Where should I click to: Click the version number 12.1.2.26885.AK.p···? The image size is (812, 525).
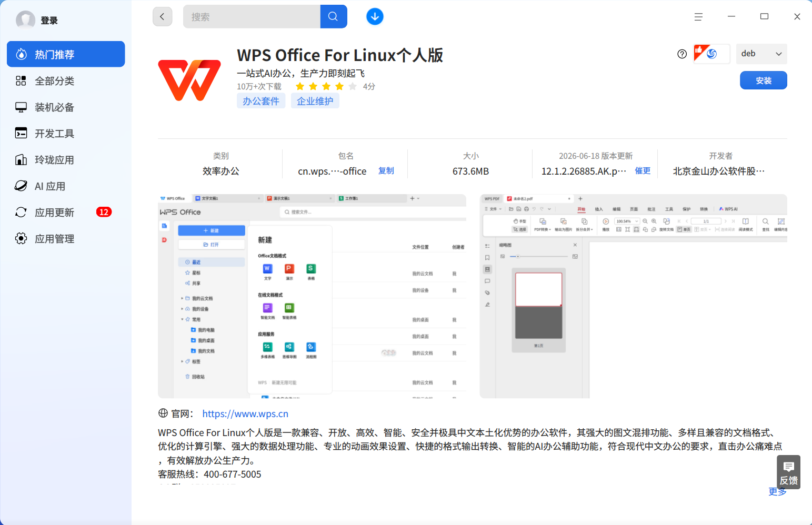[584, 171]
